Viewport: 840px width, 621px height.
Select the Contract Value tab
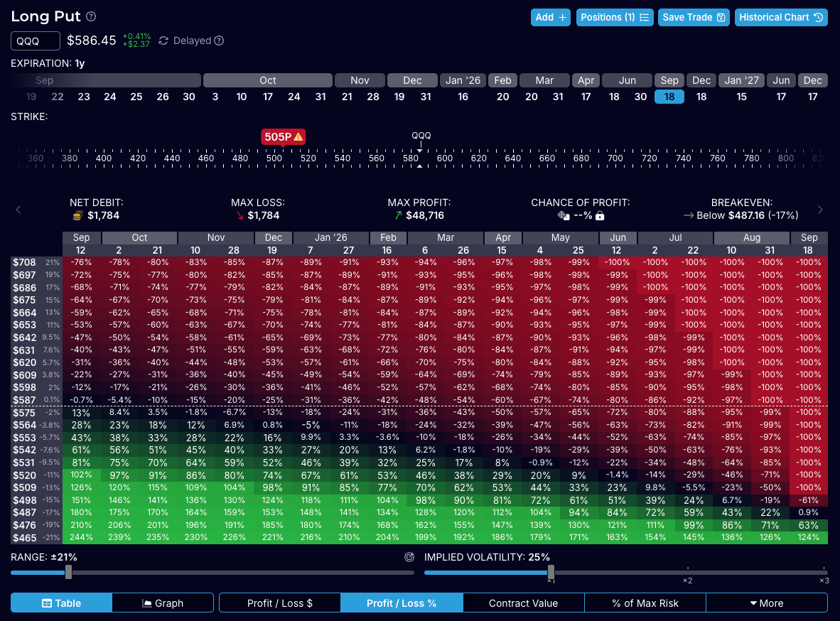[523, 603]
